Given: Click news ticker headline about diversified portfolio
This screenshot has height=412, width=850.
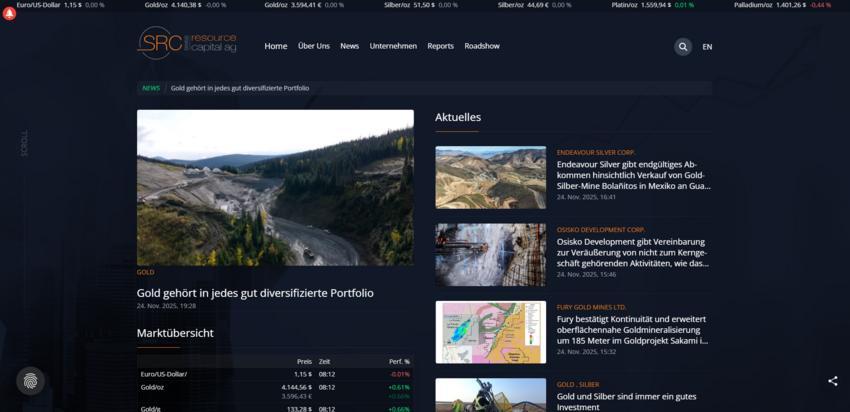Looking at the screenshot, I should click(x=240, y=88).
